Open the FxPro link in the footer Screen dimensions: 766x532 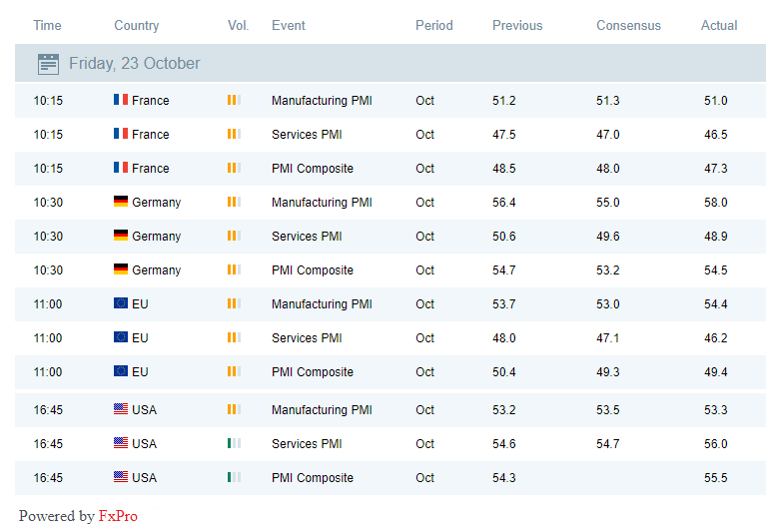tap(118, 516)
